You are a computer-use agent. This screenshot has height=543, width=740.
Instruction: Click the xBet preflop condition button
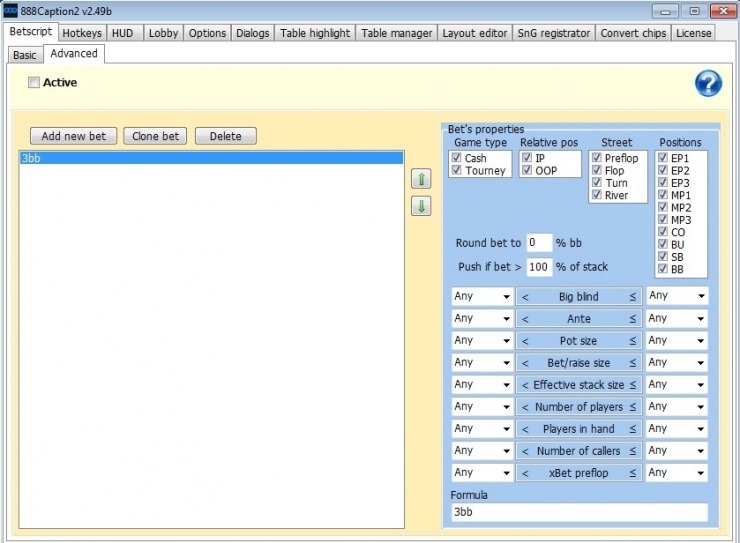pyautogui.click(x=579, y=473)
